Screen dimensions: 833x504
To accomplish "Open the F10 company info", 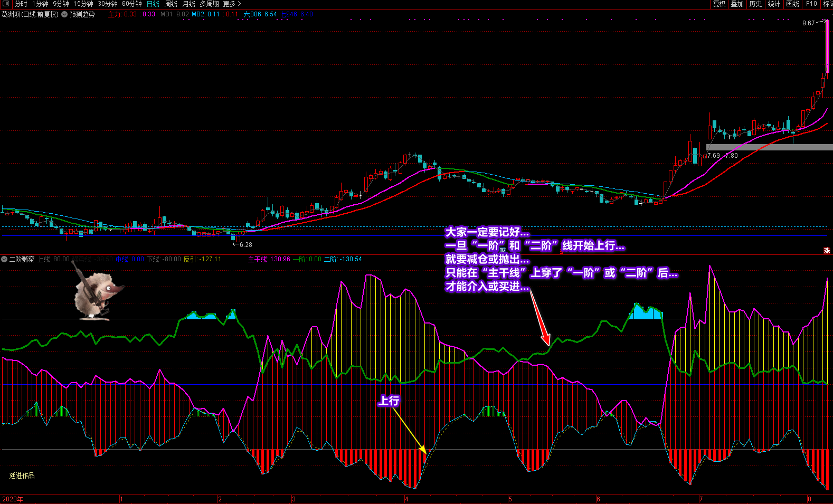I will (811, 4).
